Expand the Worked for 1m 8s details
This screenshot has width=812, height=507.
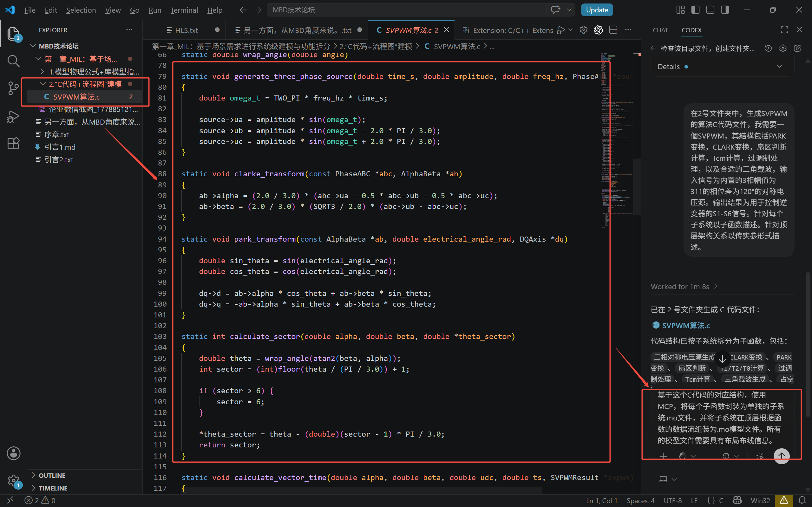click(x=684, y=287)
